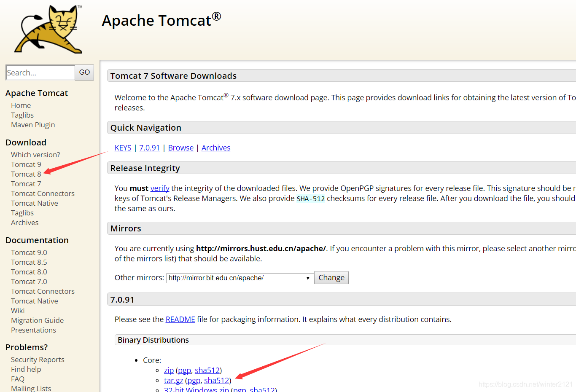Open the Maven Plugin link
Screen dimensions: 576x392
click(33, 125)
